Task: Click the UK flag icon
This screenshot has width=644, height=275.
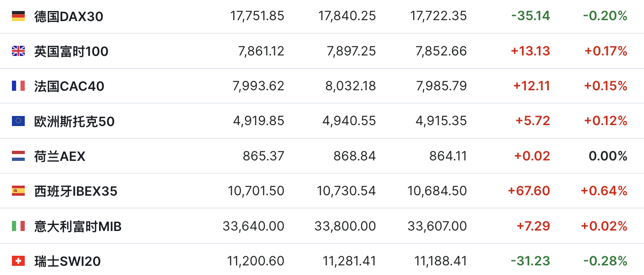Action: (18, 51)
